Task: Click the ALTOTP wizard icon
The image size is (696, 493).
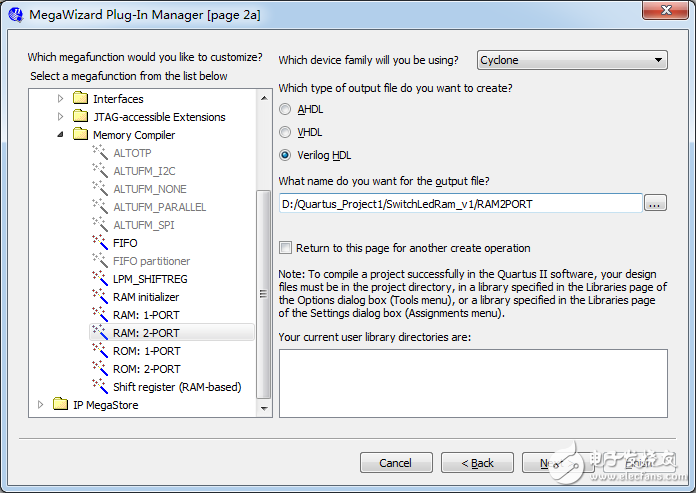Action: 100,152
